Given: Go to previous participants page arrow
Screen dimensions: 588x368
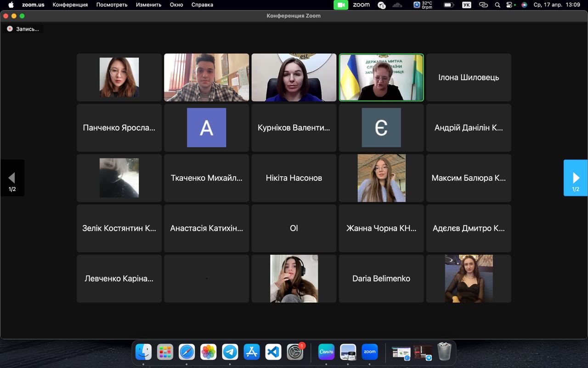Looking at the screenshot, I should point(12,178).
